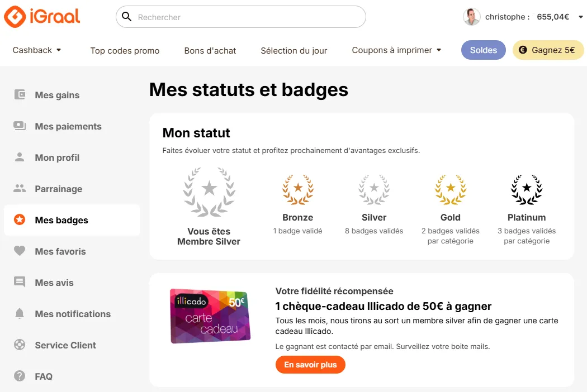Screen dimensions: 587x392
Task: Click the Parrainage people icon
Action: click(20, 189)
